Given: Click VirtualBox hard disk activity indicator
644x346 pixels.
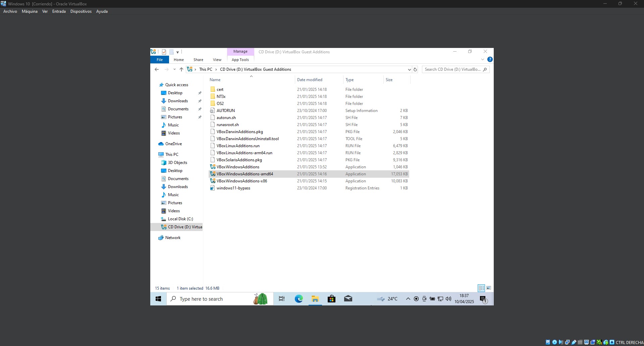Looking at the screenshot, I should [x=548, y=342].
